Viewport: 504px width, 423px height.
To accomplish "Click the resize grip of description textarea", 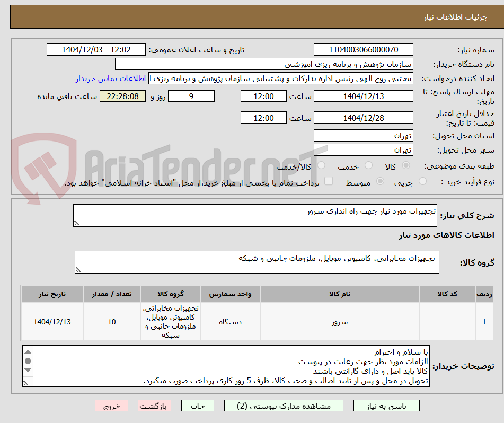I will tap(76, 223).
